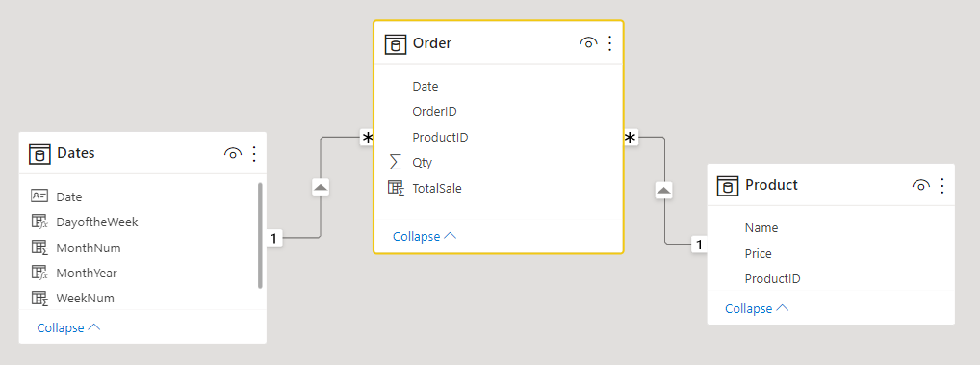The width and height of the screenshot is (980, 365).
Task: Click the Dates table icon in header
Action: point(39,154)
